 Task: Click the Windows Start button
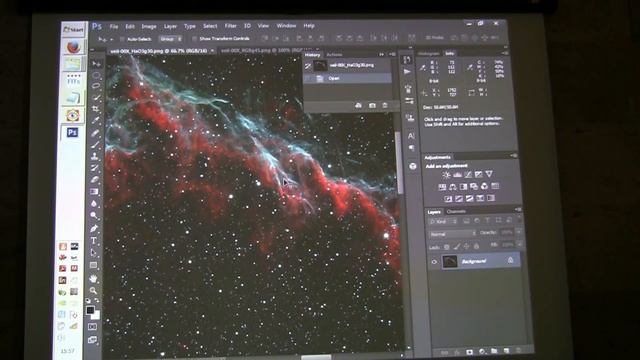(x=73, y=29)
